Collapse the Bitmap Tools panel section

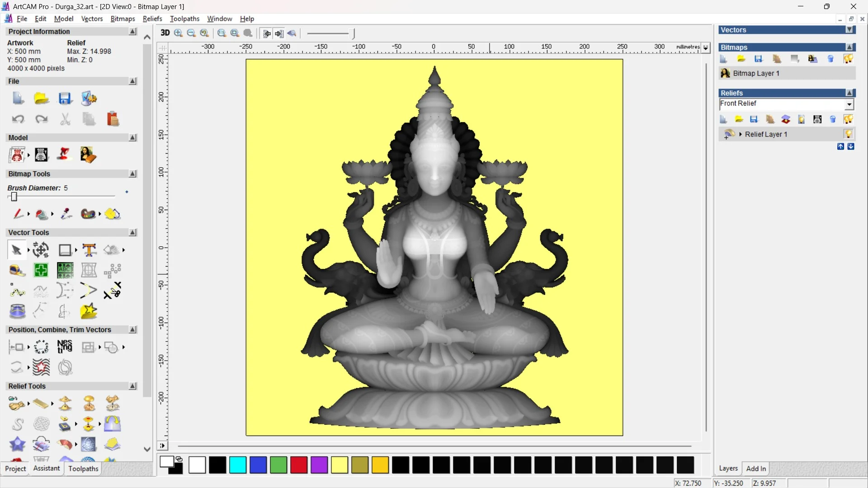coord(132,174)
